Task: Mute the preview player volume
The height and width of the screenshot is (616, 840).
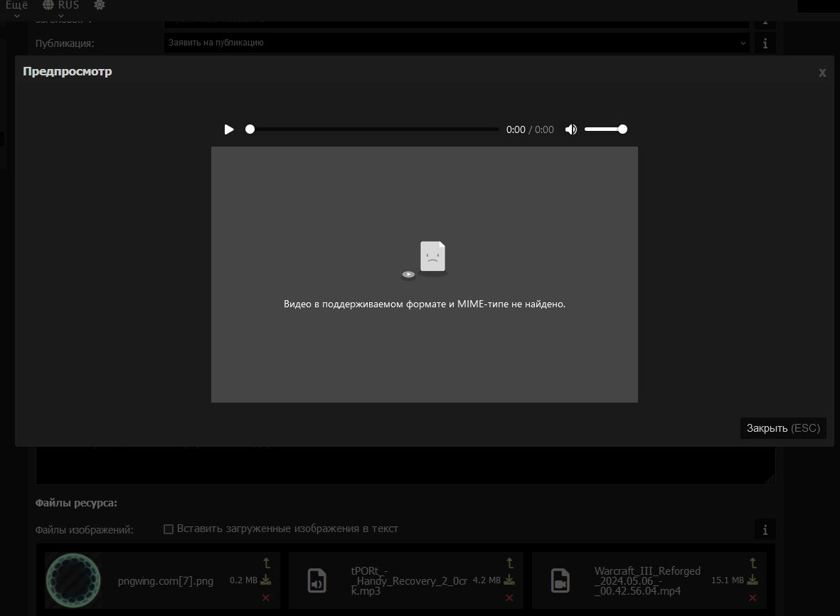Action: (571, 129)
